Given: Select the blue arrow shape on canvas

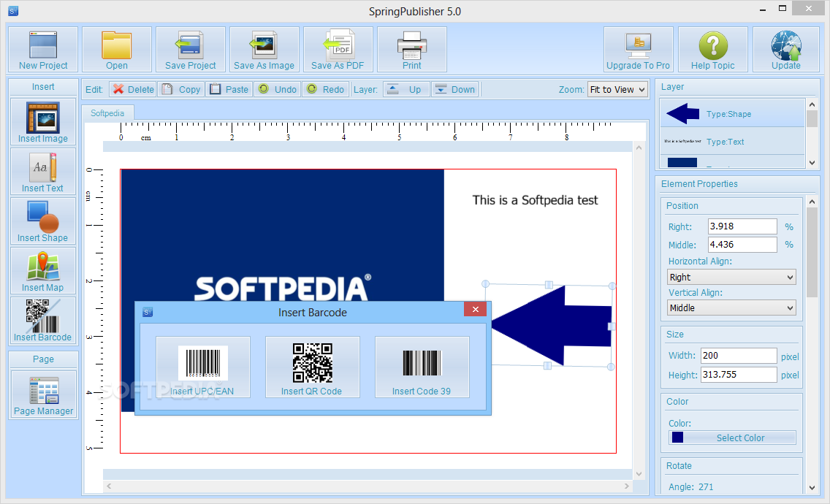Looking at the screenshot, I should point(550,325).
